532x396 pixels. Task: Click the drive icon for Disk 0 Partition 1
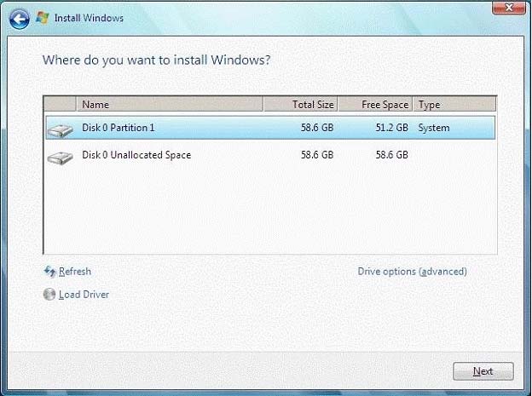tap(60, 130)
